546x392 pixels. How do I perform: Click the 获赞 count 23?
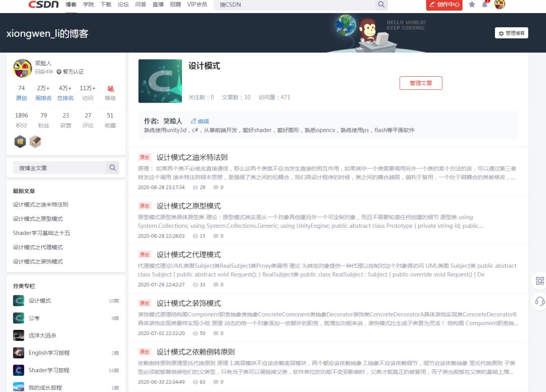tap(66, 116)
